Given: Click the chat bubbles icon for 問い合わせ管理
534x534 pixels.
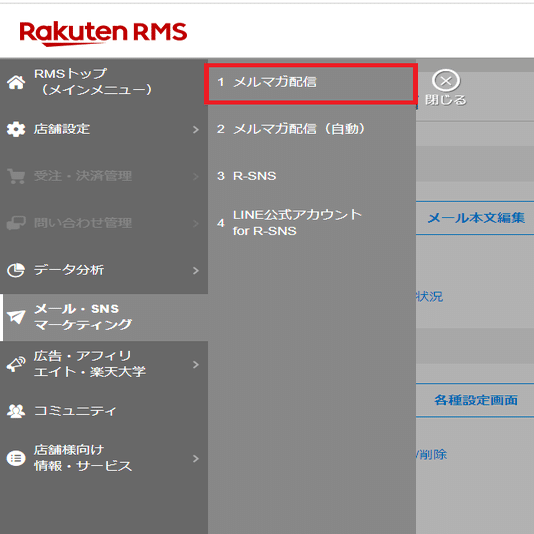Looking at the screenshot, I should pyautogui.click(x=16, y=223).
